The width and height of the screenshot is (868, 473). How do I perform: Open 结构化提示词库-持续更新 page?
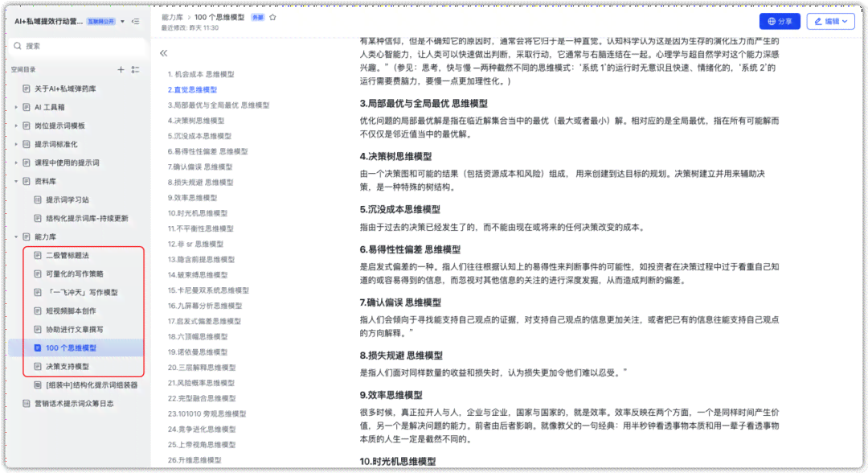[87, 218]
